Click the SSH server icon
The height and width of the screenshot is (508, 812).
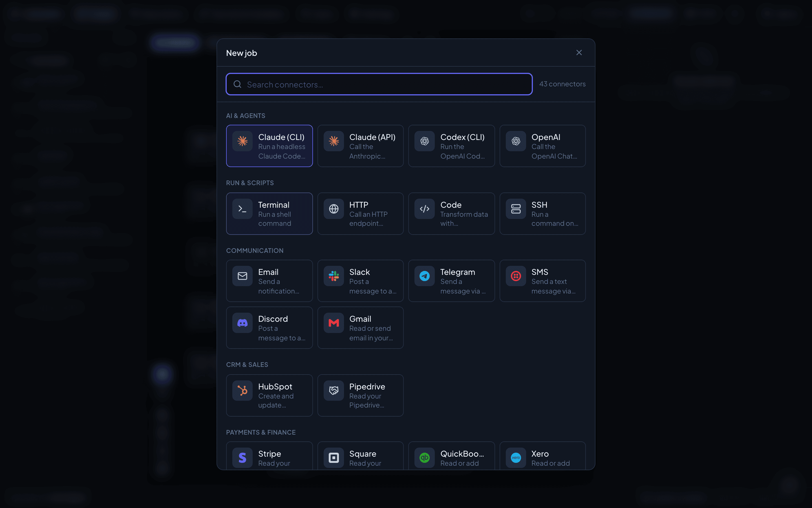516,209
